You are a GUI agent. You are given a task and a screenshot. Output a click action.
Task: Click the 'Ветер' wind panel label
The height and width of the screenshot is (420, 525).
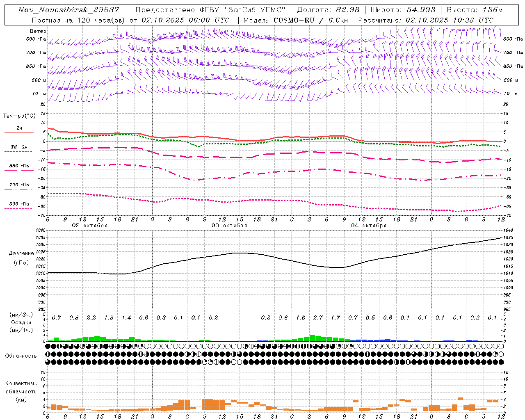pos(38,31)
